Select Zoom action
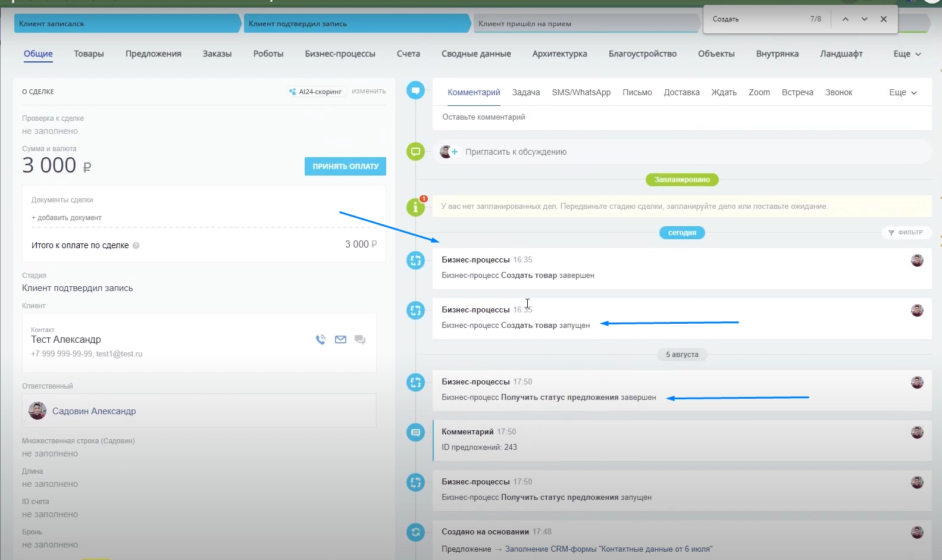This screenshot has height=560, width=942. tap(759, 92)
